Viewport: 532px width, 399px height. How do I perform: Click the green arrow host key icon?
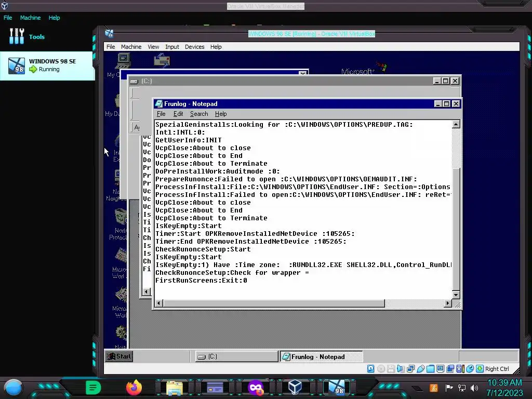point(480,369)
